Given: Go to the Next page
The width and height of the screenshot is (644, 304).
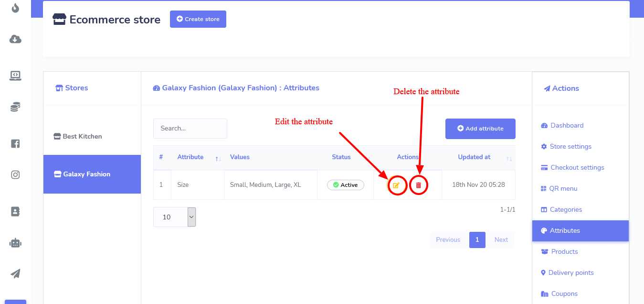Looking at the screenshot, I should 501,240.
